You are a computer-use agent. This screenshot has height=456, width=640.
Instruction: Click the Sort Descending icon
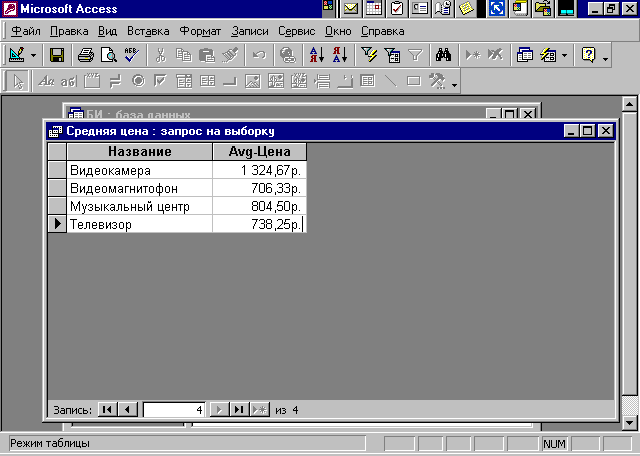click(x=340, y=55)
